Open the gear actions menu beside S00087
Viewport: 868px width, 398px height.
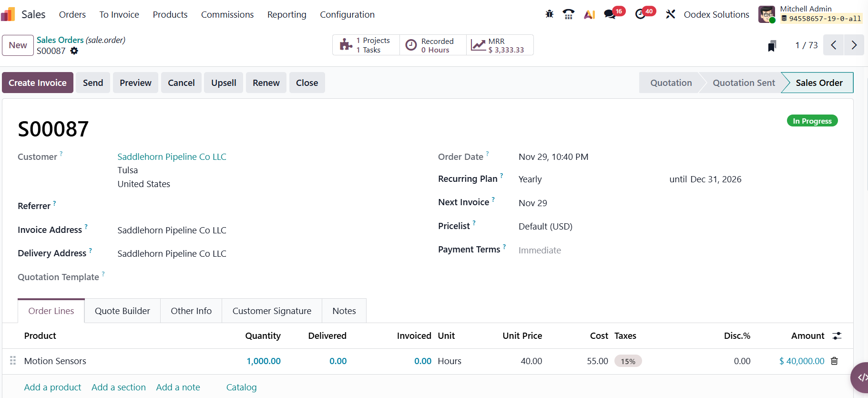74,51
